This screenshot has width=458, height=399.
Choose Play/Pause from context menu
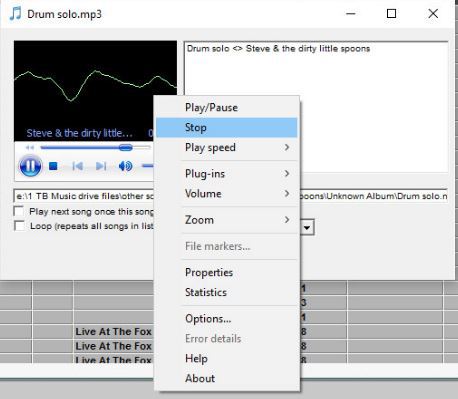(227, 107)
